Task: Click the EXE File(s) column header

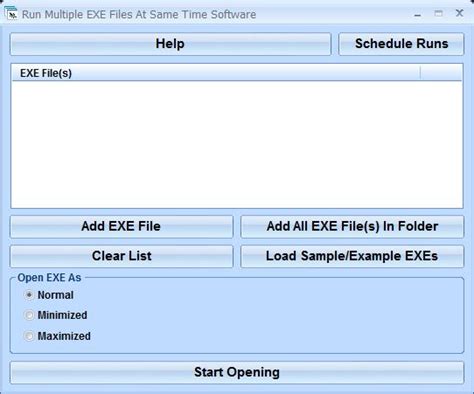Action: click(x=216, y=73)
